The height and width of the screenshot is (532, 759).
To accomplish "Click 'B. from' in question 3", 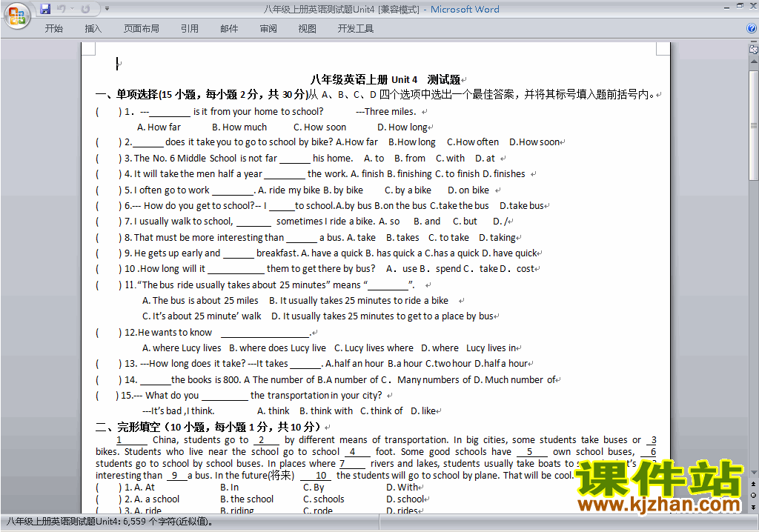I will click(x=410, y=158).
